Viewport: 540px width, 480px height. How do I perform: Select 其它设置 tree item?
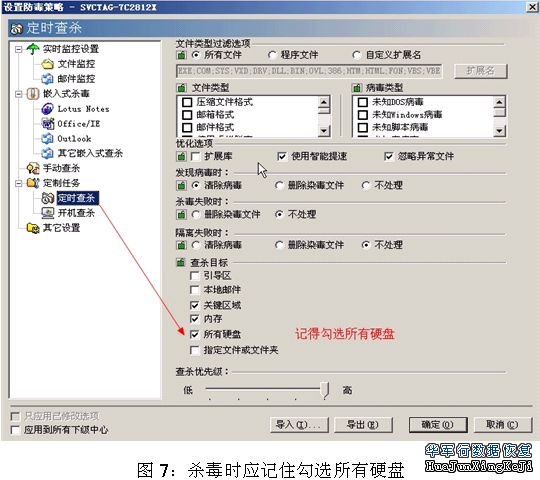[x=61, y=228]
